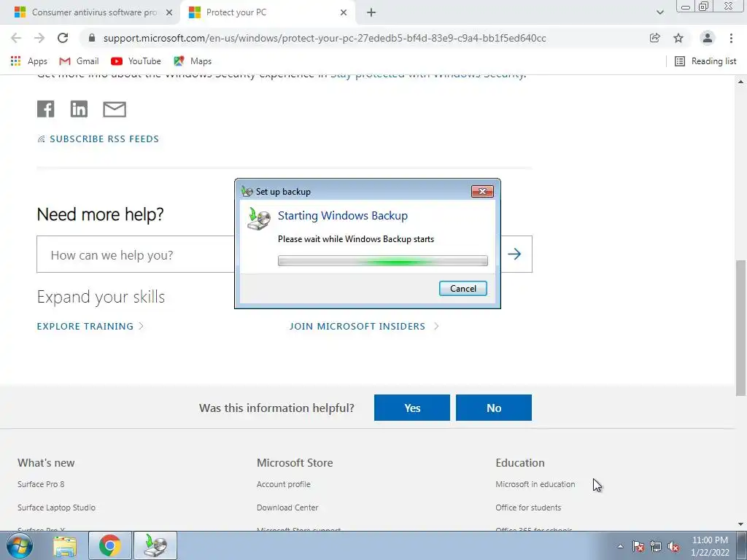This screenshot has height=560, width=747.
Task: Open Surface Pro 8 footer link
Action: click(41, 484)
